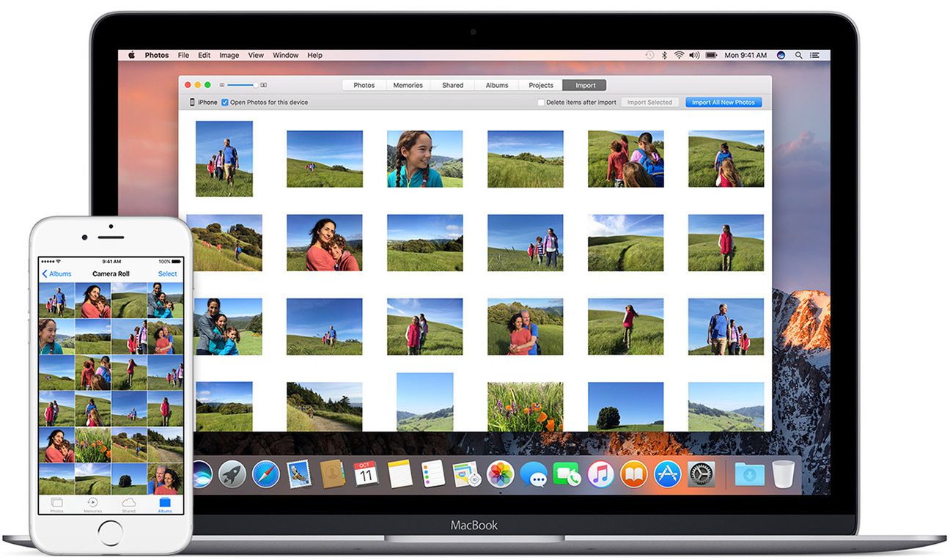
Task: Open the View menu
Action: pyautogui.click(x=256, y=55)
